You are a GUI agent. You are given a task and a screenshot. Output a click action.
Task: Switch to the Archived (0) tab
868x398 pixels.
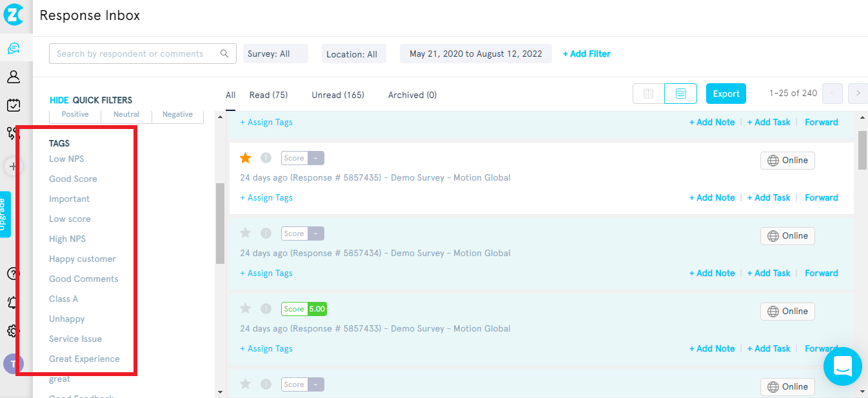412,95
